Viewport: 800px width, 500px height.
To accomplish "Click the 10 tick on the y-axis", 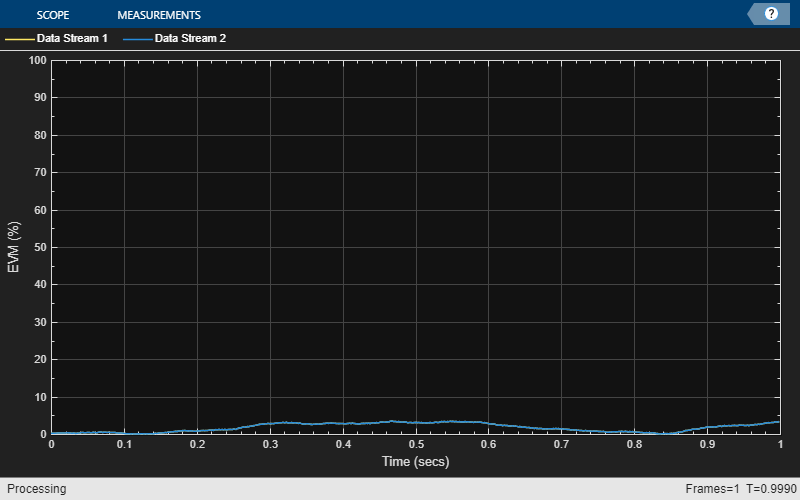I will pyautogui.click(x=40, y=397).
